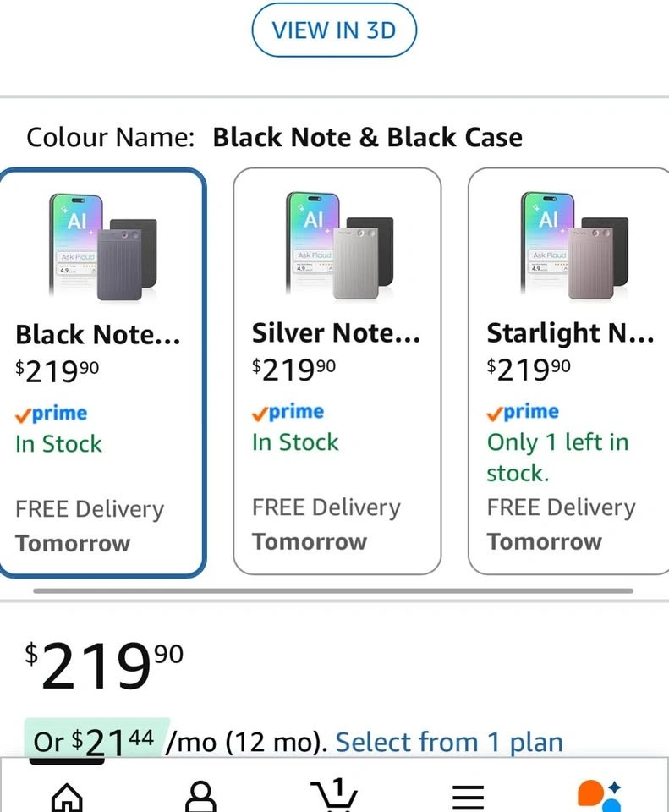Viewport: 669px width, 812px height.
Task: Click the Prime logo on Black Note card
Action: [52, 414]
